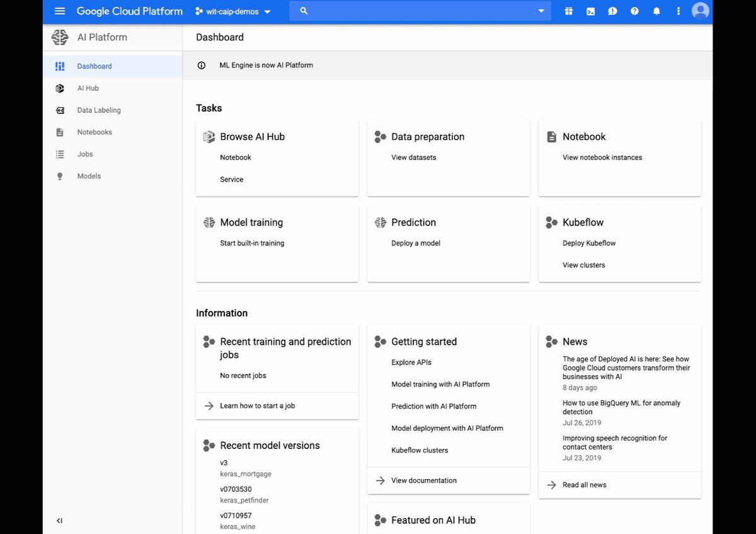Select Jobs in the sidebar

point(85,154)
